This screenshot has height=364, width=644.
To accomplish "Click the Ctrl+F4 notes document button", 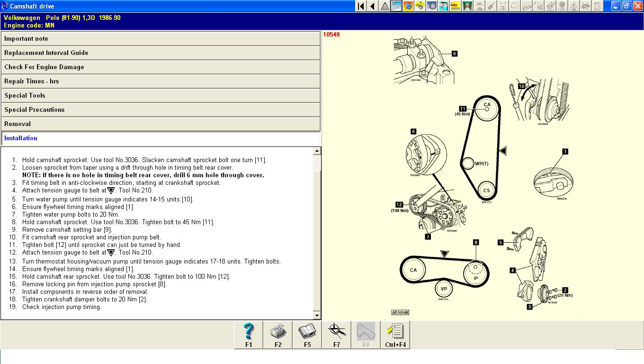I will (x=395, y=335).
